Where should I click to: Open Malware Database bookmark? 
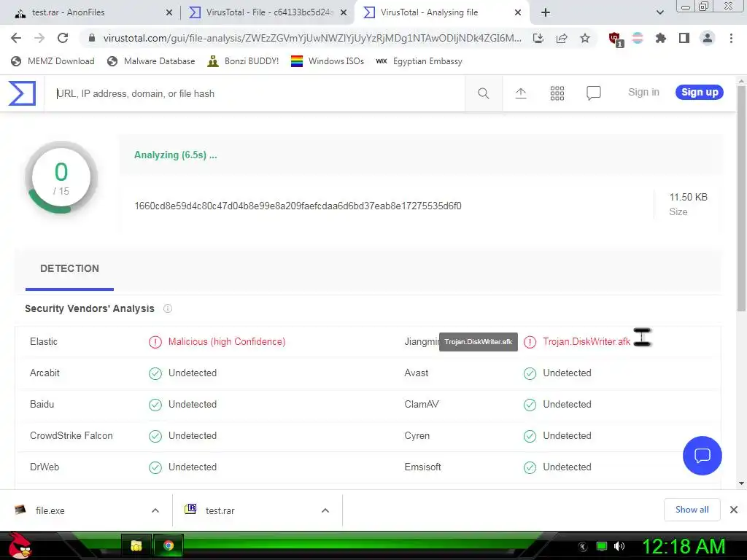pos(151,61)
